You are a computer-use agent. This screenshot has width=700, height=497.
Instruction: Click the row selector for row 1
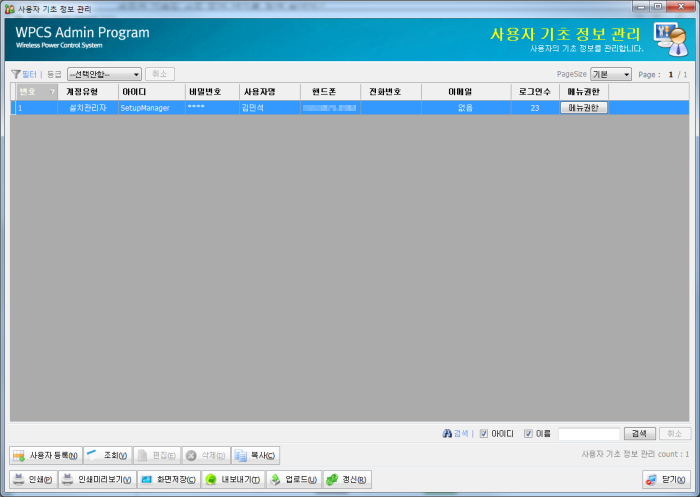[x=13, y=108]
